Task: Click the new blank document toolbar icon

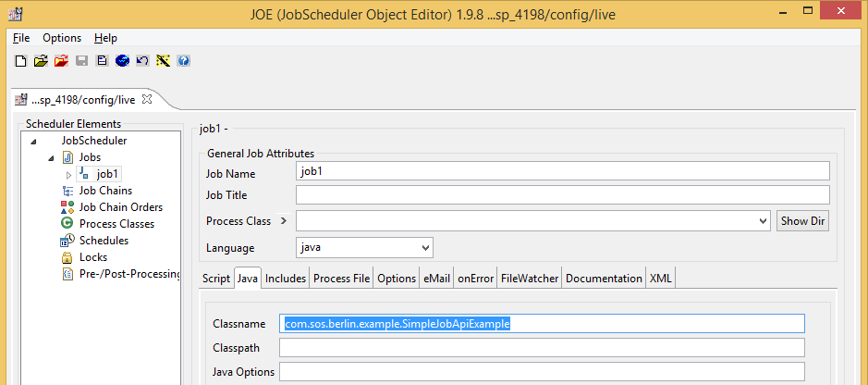Action: tap(20, 61)
